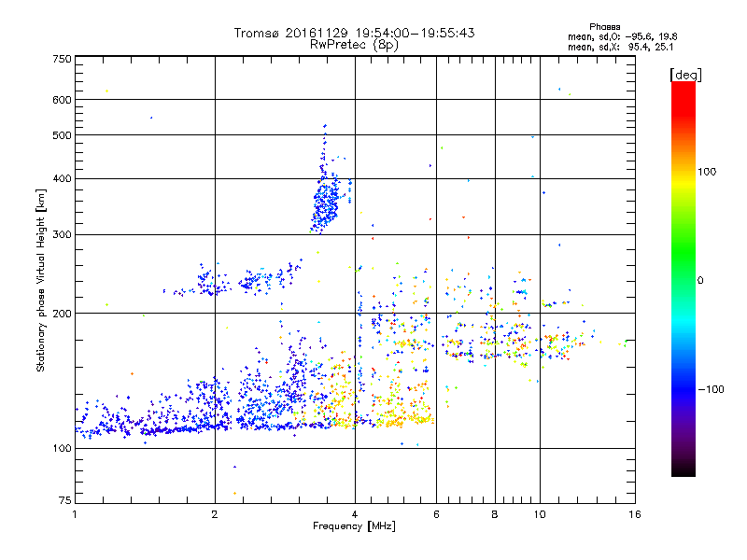Click the 'Frequency [MHz]' axis label
747x560 pixels.
coord(354,526)
